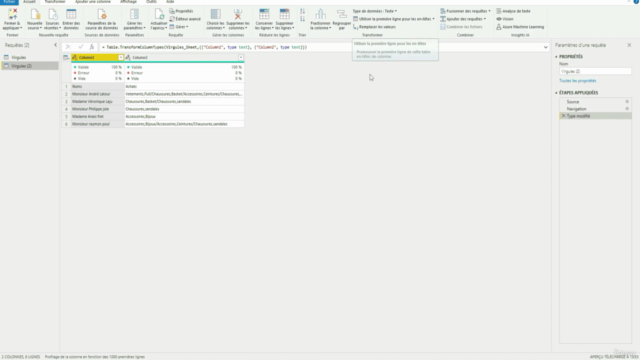Click Actualiser l'aperçu icon
This screenshot has width=640, height=360.
pyautogui.click(x=159, y=14)
